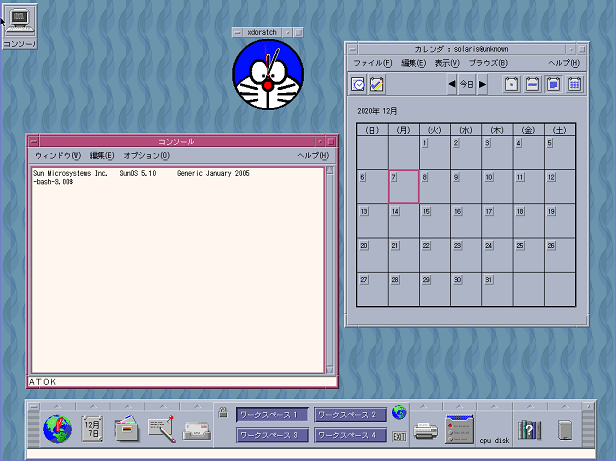The width and height of the screenshot is (616, 461).
Task: Open the globe web browser icon on panel
Action: coord(57,429)
